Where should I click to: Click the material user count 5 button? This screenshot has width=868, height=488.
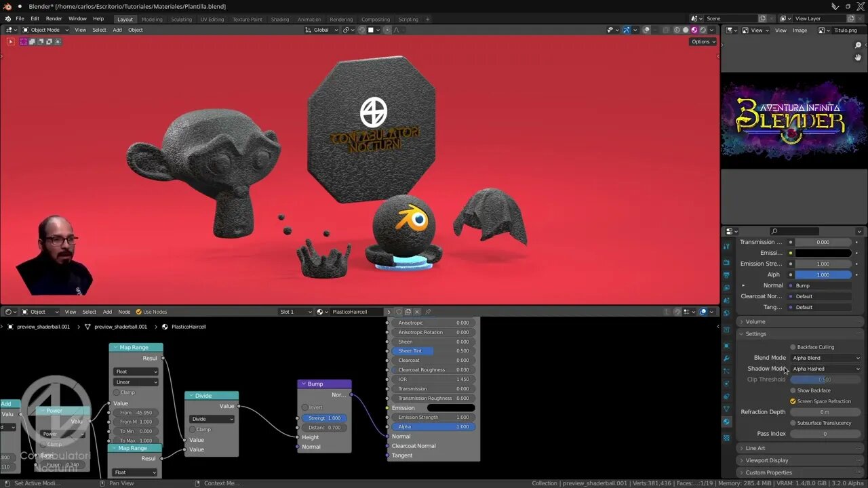coord(389,312)
